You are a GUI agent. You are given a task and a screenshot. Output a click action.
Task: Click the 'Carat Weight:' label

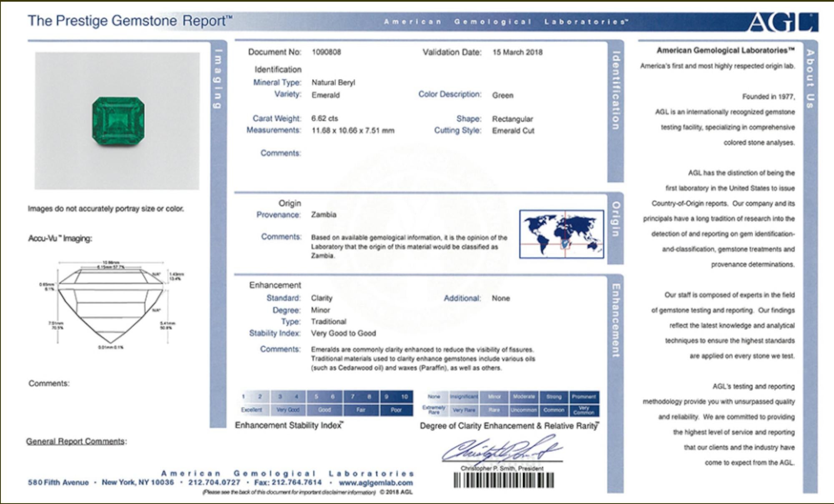[276, 118]
